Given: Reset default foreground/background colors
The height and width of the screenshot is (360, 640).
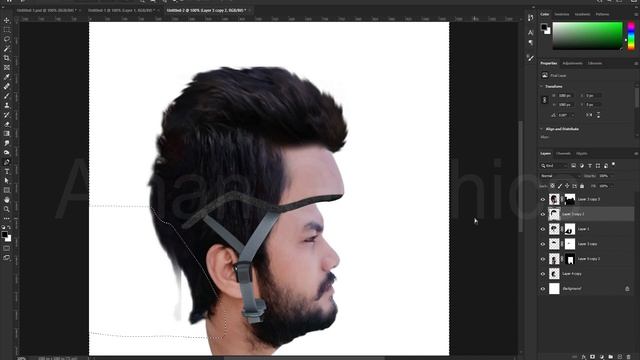Looking at the screenshot, I should coord(3,228).
